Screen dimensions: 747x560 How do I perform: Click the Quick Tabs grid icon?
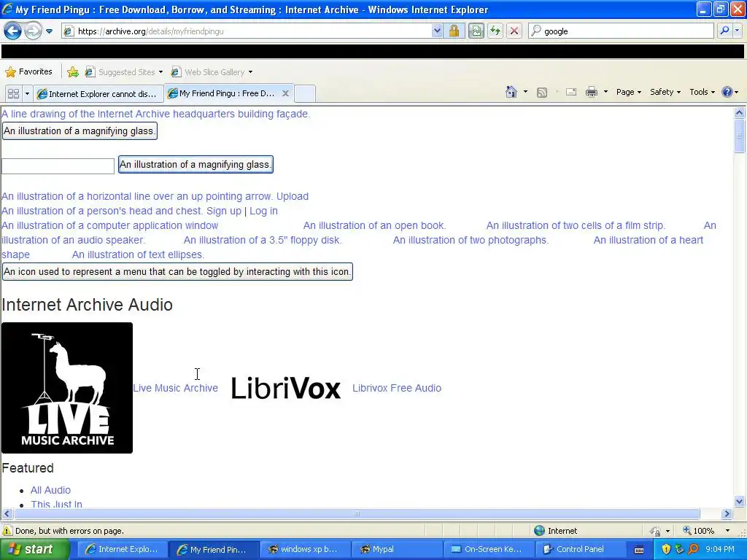pyautogui.click(x=13, y=93)
